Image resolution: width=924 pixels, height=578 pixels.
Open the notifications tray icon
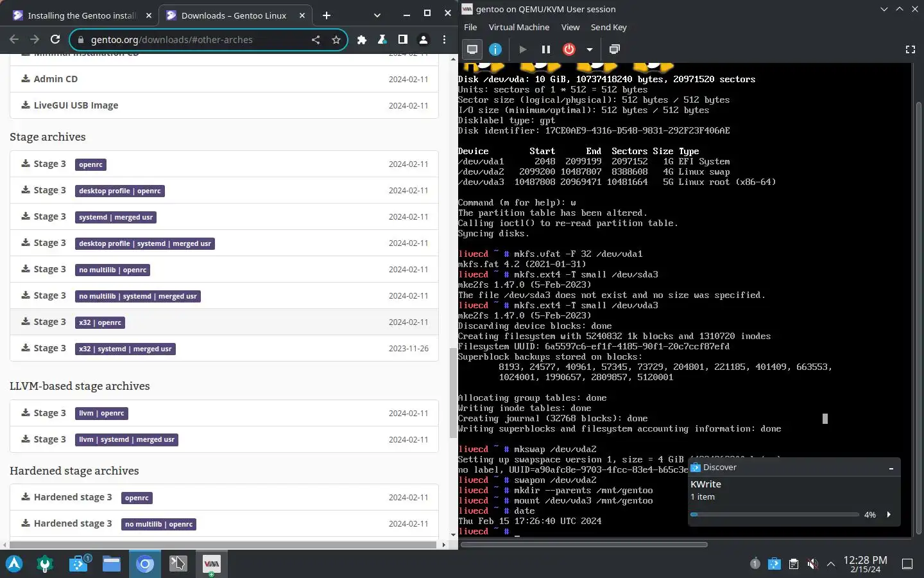click(x=755, y=564)
